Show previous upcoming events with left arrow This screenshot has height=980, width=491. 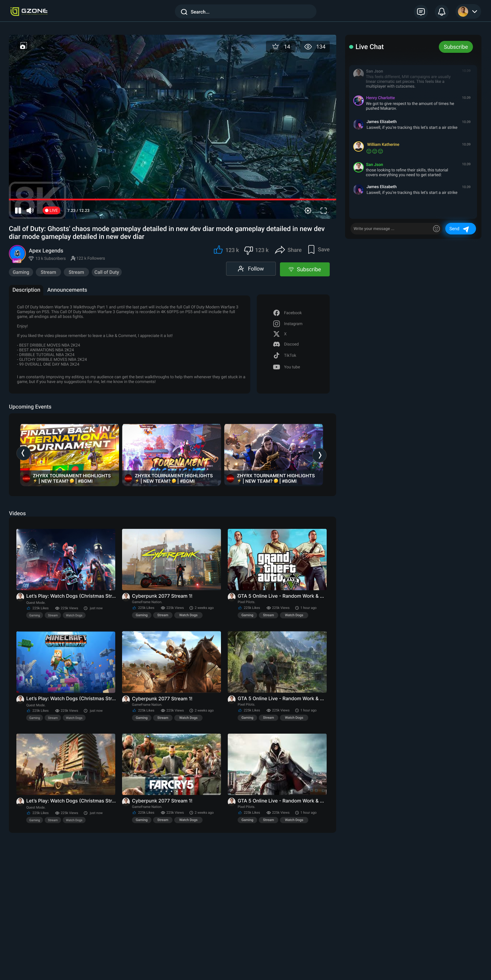click(23, 453)
